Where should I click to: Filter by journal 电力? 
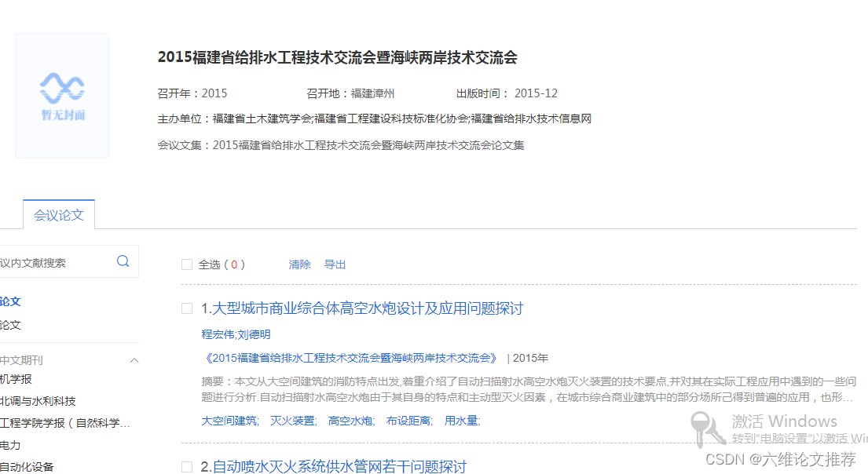coord(10,445)
